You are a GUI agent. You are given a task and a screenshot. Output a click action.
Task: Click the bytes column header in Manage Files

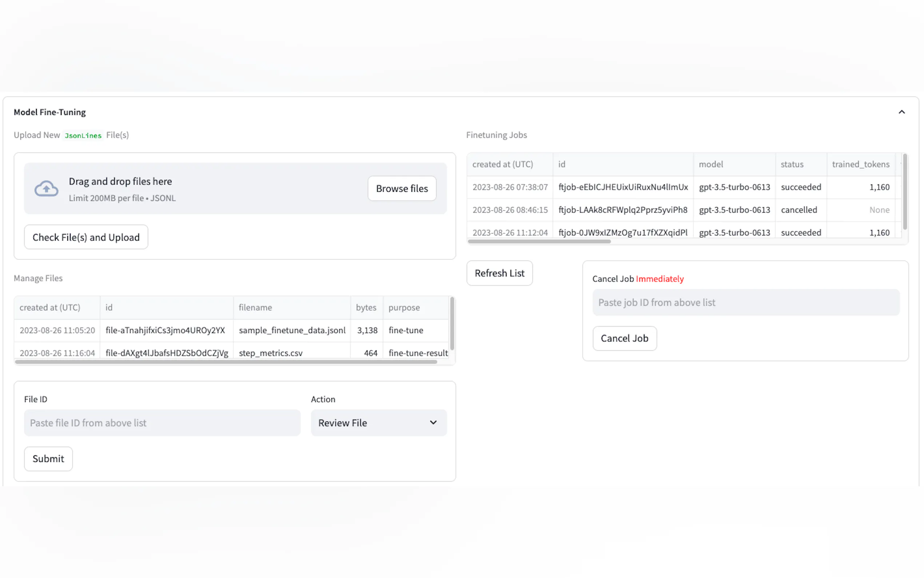coord(366,307)
